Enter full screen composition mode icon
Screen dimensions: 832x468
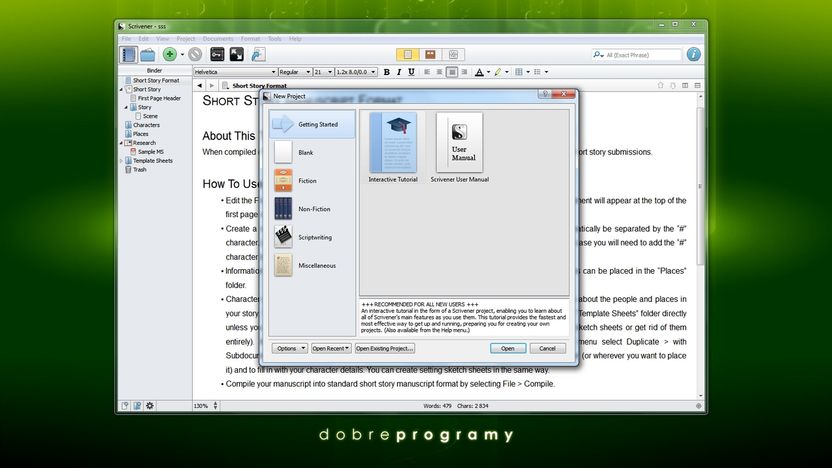click(237, 54)
